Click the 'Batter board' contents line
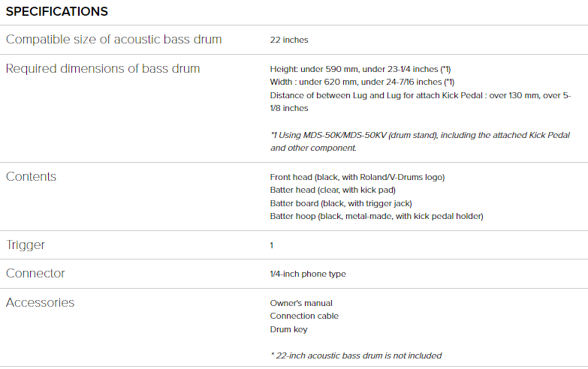Viewport: 588px width, 369px height. point(341,203)
